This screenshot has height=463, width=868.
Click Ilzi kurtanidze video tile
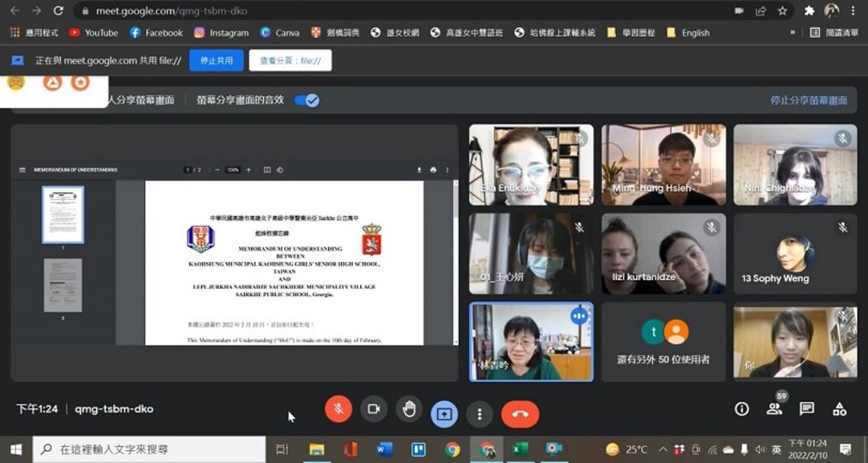click(x=664, y=254)
